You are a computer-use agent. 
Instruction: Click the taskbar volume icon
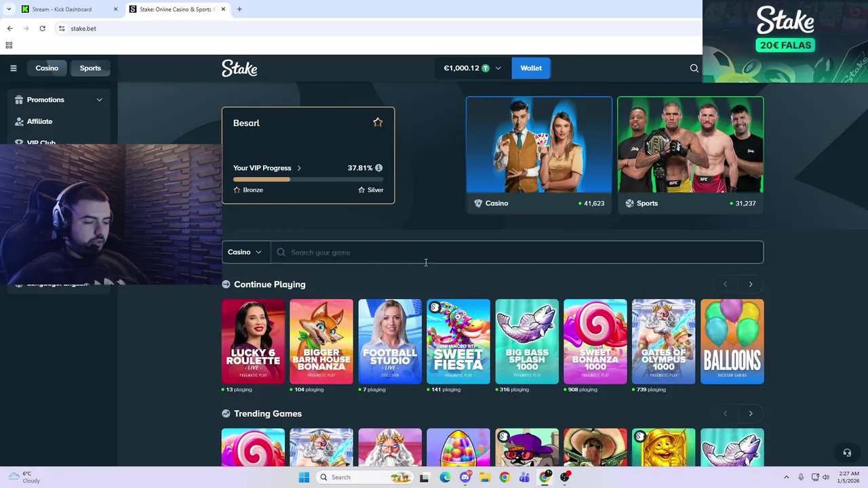(x=826, y=477)
